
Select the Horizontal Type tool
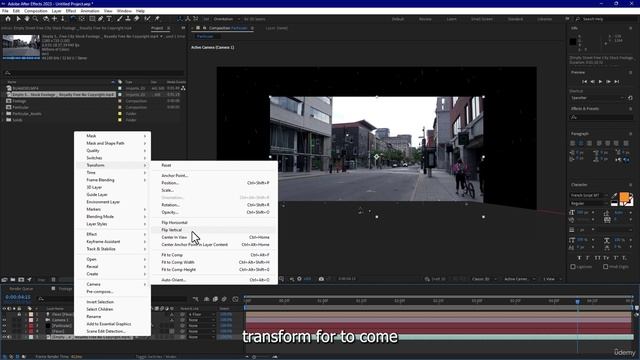(109, 19)
